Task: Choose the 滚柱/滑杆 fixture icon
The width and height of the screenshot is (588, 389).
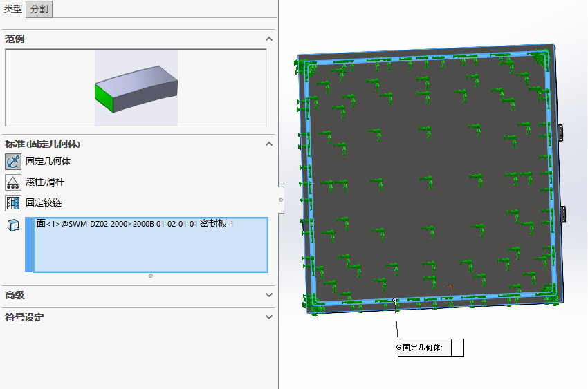Action: click(13, 182)
